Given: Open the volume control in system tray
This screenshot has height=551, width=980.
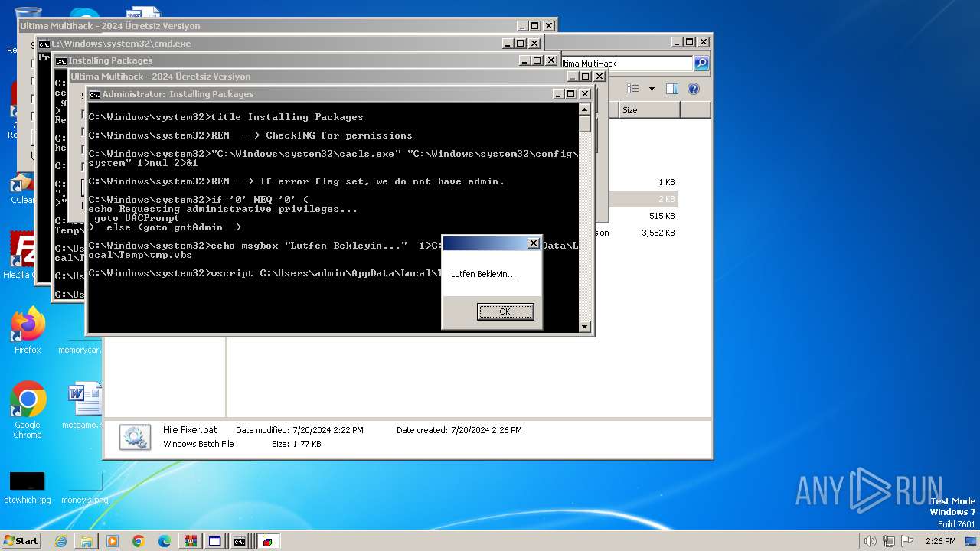Looking at the screenshot, I should 871,541.
